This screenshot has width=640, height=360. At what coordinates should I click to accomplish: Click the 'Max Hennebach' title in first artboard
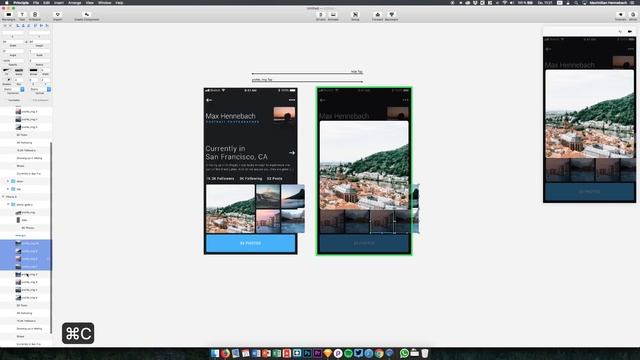231,116
